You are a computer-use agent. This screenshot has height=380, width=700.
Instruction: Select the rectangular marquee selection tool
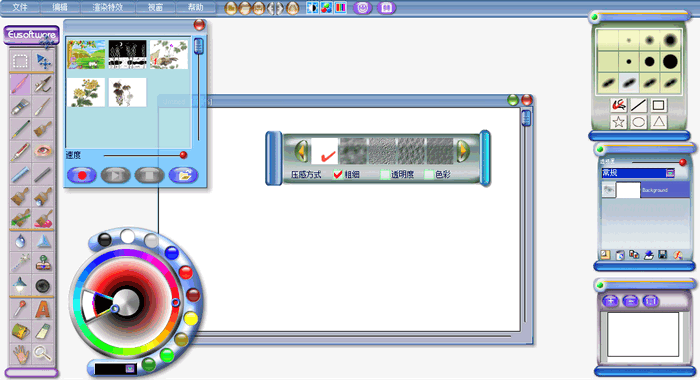(21, 61)
